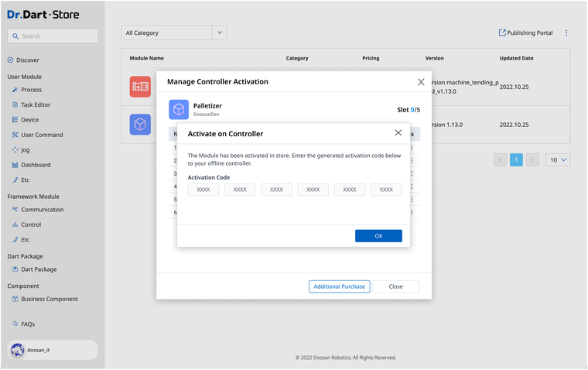This screenshot has width=588, height=370.
Task: Click the first Activation Code field
Action: 203,190
